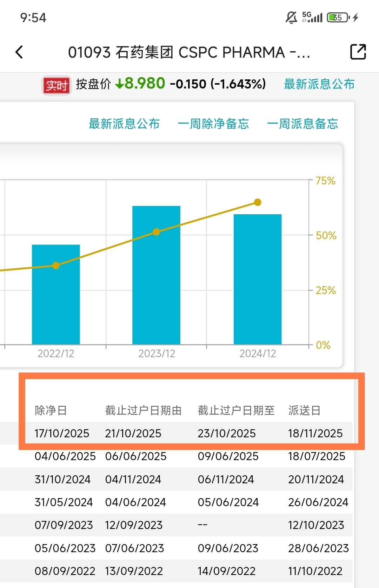The width and height of the screenshot is (379, 588).
Task: Tap the 25% axis label
Action: pyautogui.click(x=326, y=290)
